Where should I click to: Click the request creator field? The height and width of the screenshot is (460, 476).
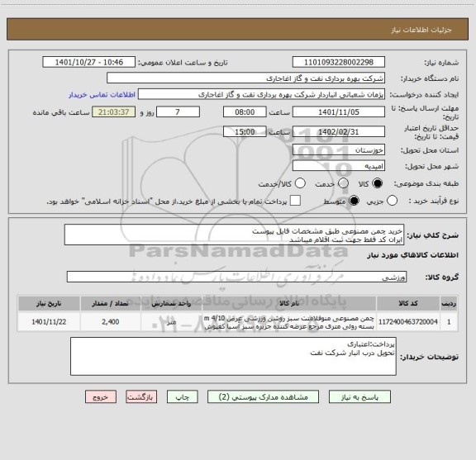tap(261, 94)
